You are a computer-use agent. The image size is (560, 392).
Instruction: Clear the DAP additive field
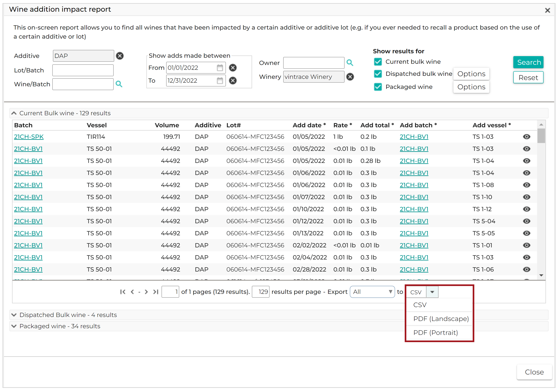pyautogui.click(x=119, y=56)
